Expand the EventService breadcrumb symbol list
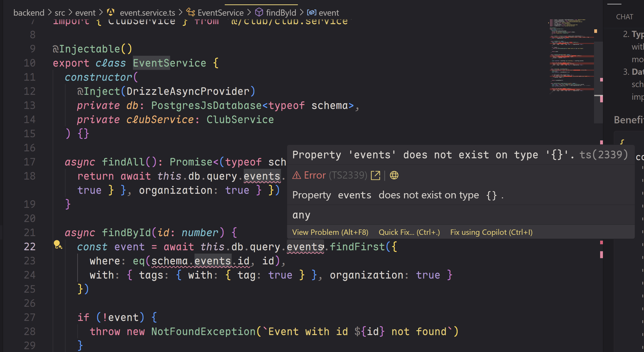 (x=220, y=13)
